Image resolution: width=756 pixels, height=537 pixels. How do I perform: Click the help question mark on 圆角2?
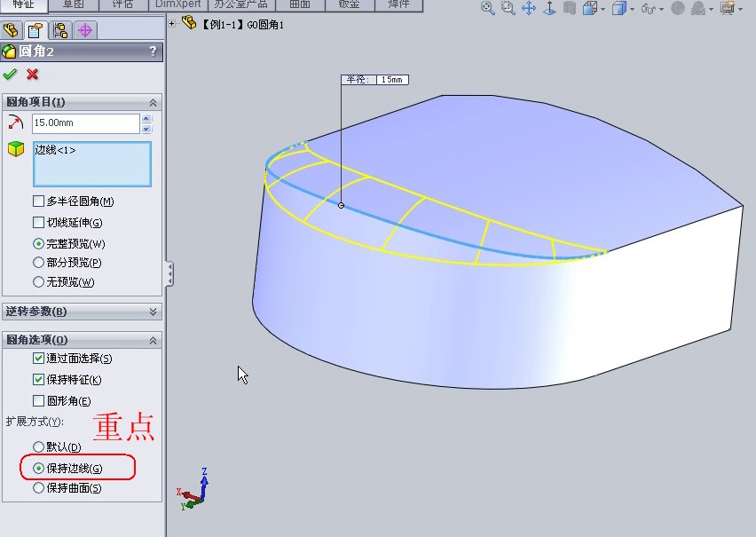click(153, 51)
